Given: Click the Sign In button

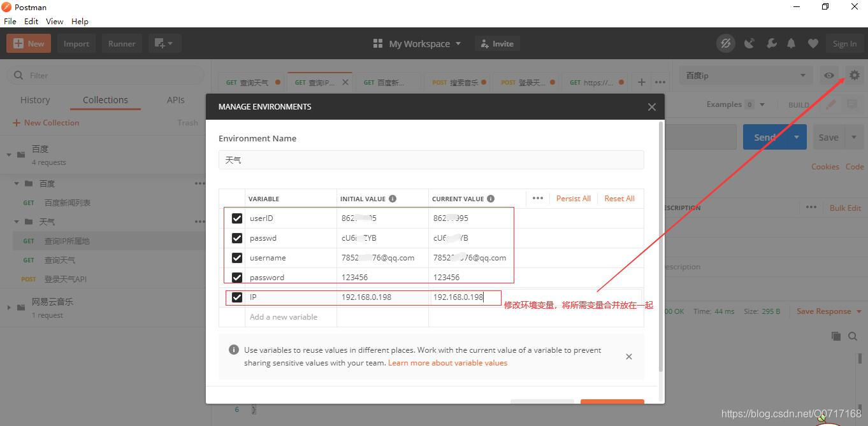Looking at the screenshot, I should [844, 43].
